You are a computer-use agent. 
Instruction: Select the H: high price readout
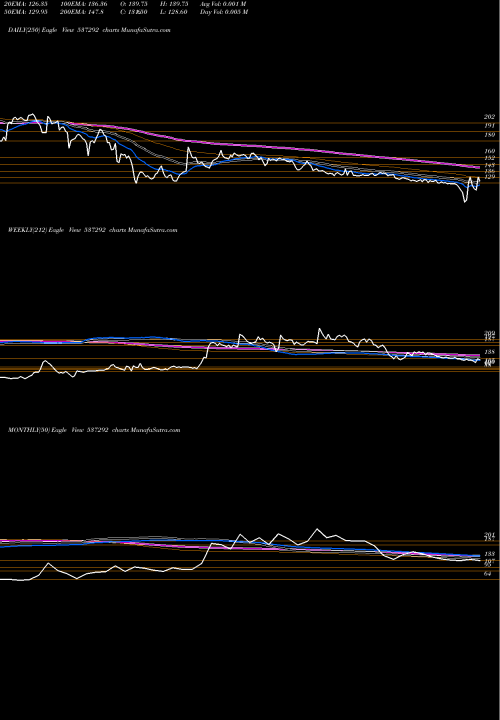coord(176,4)
